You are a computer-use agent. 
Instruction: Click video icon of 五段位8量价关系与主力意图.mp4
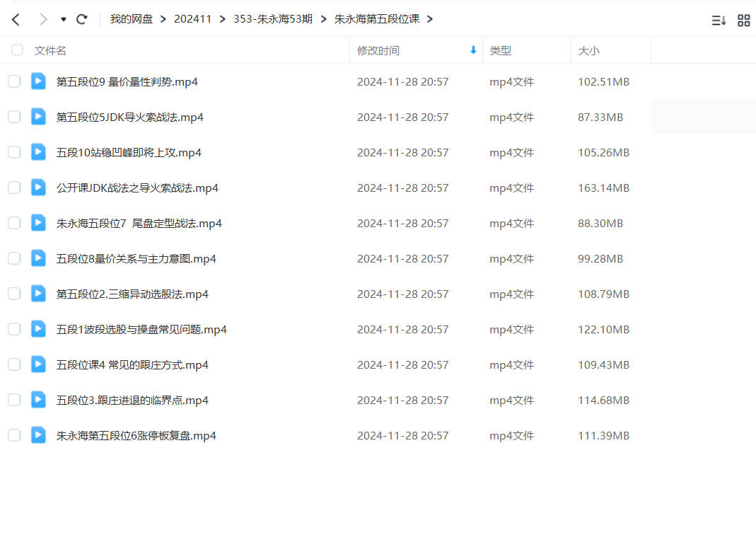point(39,258)
